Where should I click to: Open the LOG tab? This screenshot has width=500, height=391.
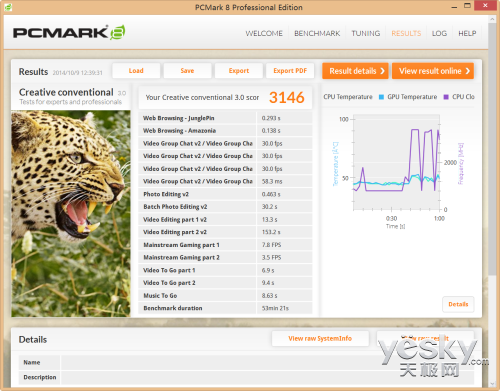[439, 33]
